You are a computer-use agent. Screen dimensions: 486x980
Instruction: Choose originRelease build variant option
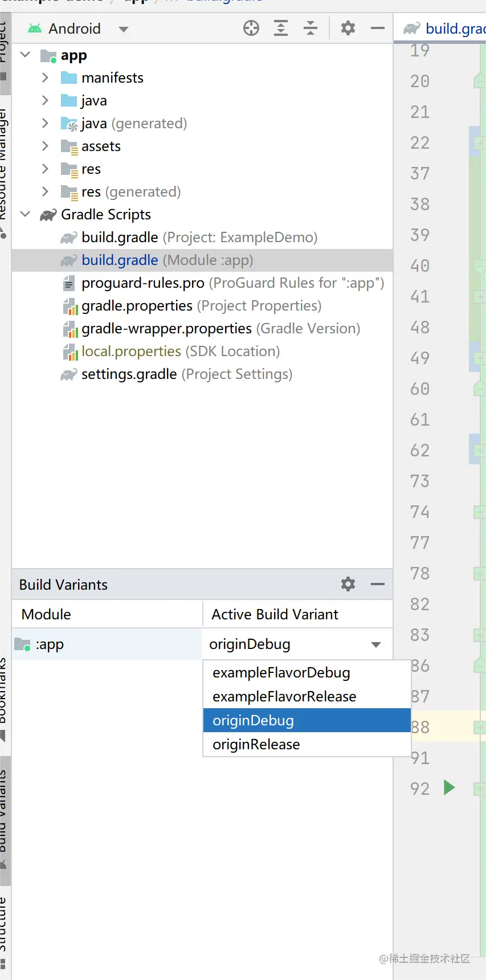(256, 745)
